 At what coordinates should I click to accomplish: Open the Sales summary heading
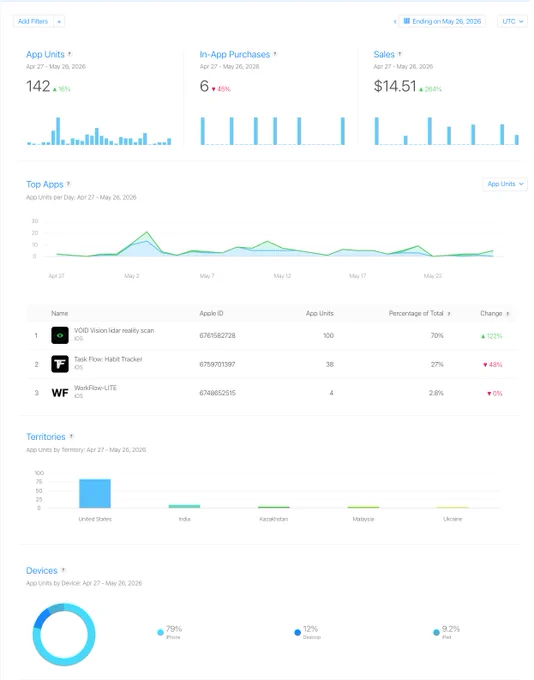pos(384,54)
